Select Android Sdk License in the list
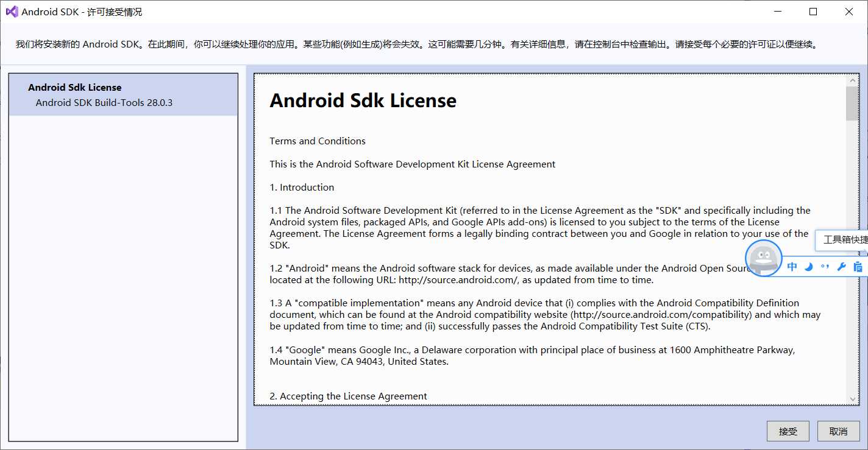The width and height of the screenshot is (868, 450). tap(75, 87)
